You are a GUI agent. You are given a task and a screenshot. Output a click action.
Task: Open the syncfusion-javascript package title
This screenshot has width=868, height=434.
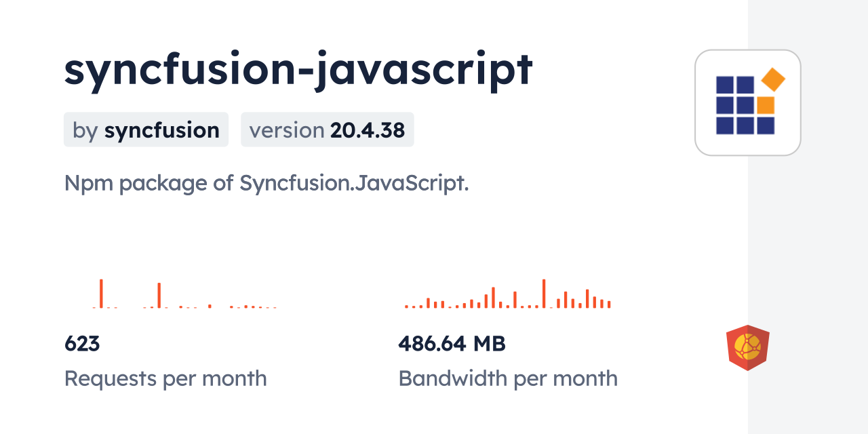pyautogui.click(x=298, y=70)
